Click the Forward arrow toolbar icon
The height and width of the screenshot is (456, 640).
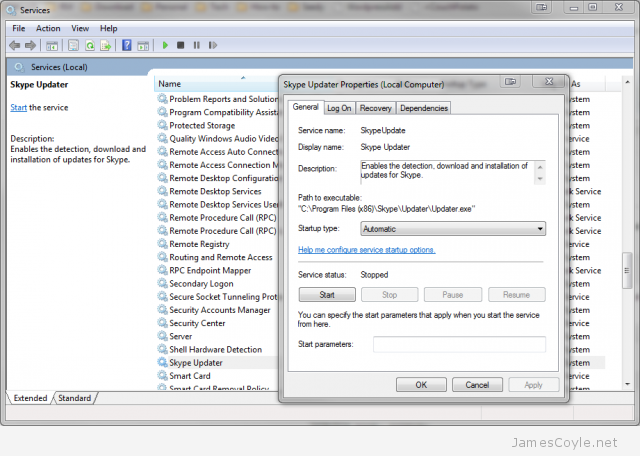(30, 45)
